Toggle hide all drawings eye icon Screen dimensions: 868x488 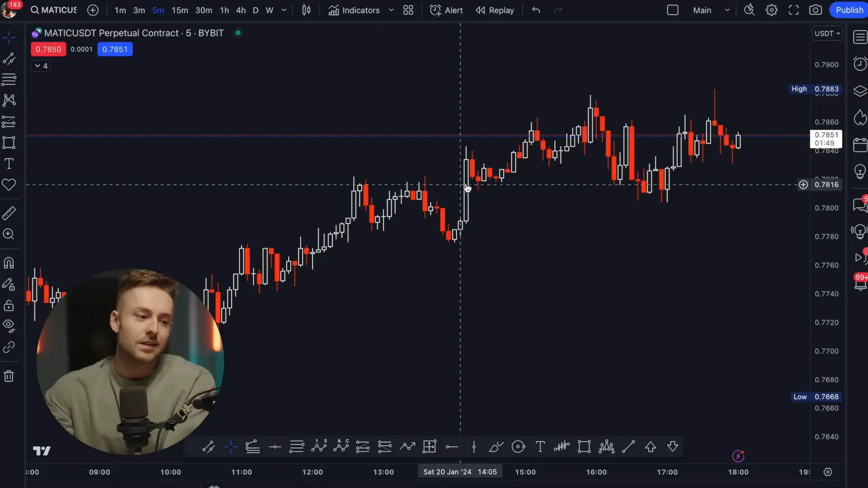pyautogui.click(x=9, y=326)
